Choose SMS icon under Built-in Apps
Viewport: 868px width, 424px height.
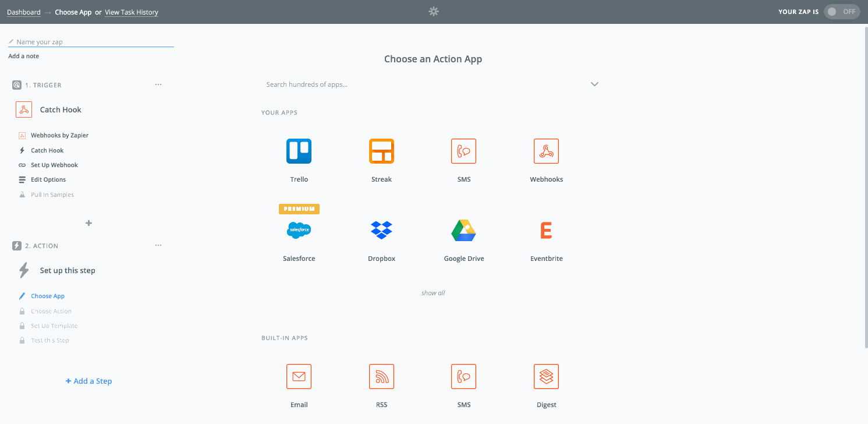pyautogui.click(x=464, y=376)
